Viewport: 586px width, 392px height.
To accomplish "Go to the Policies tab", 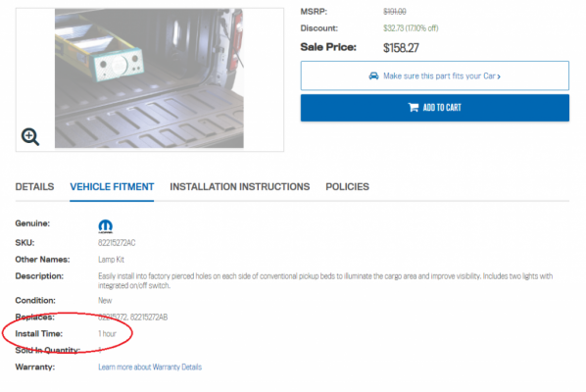I will 347,187.
